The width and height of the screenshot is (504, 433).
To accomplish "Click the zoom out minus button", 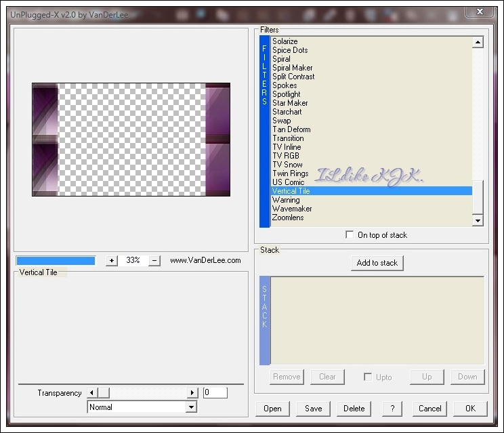I will (154, 261).
